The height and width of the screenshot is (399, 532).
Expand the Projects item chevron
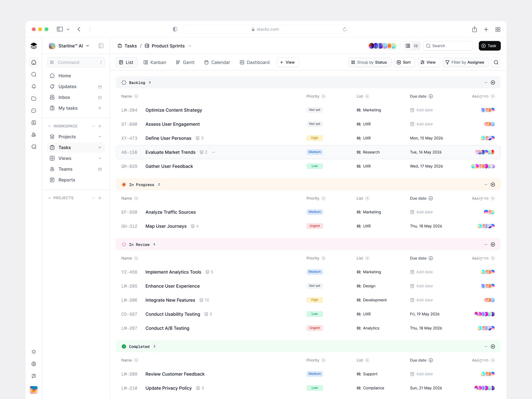pos(100,137)
